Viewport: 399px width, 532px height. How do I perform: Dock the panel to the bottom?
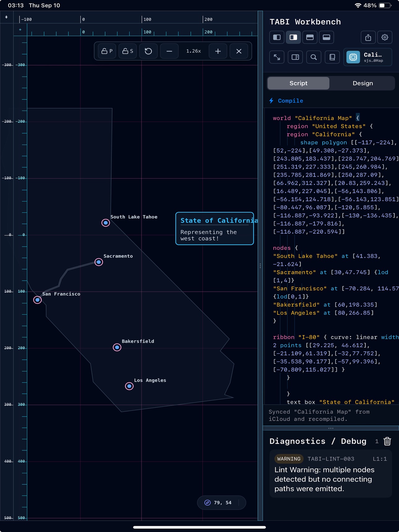326,37
